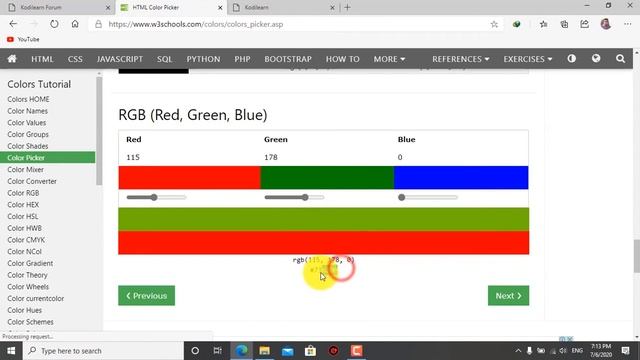
Task: Open Color Mixer in sidebar
Action: pyautogui.click(x=25, y=169)
